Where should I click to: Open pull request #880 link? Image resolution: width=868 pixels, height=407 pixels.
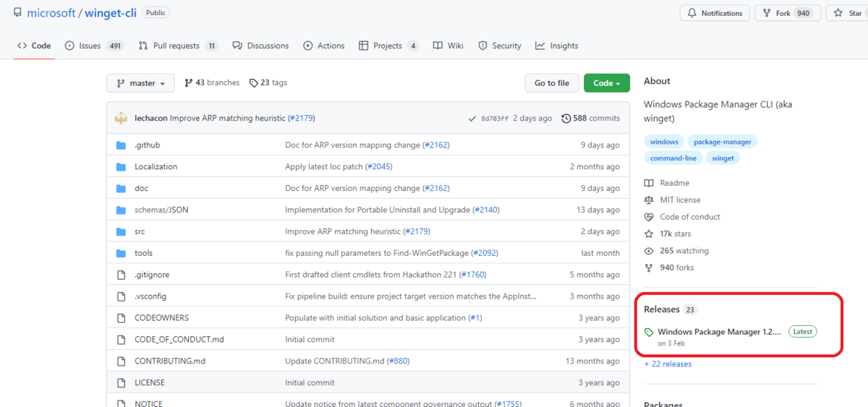399,361
